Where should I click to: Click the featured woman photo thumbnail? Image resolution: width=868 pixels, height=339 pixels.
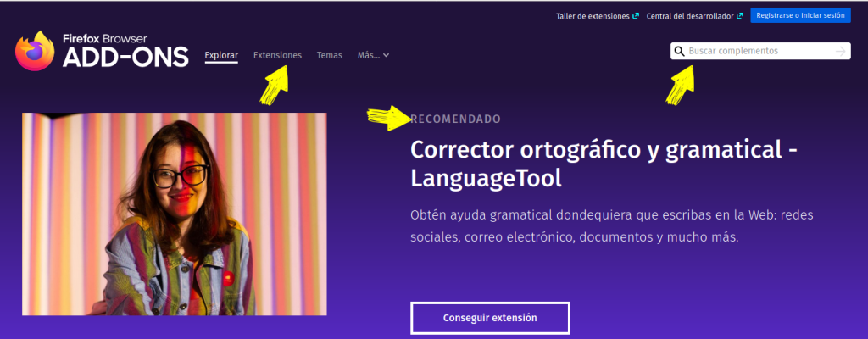point(175,214)
